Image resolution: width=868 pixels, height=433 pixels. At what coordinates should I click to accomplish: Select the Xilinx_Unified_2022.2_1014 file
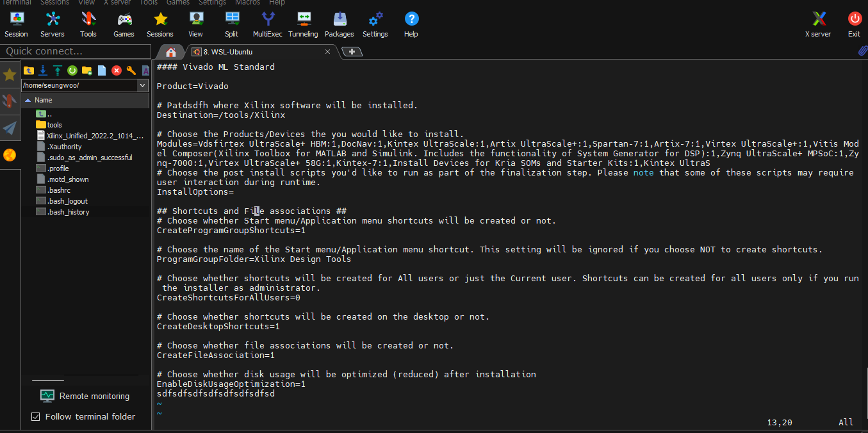[x=90, y=136]
